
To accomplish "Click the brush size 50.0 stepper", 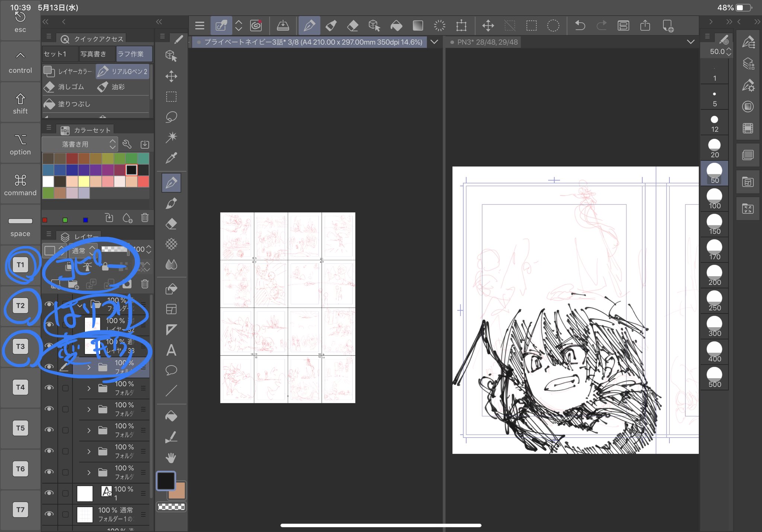I will (729, 52).
